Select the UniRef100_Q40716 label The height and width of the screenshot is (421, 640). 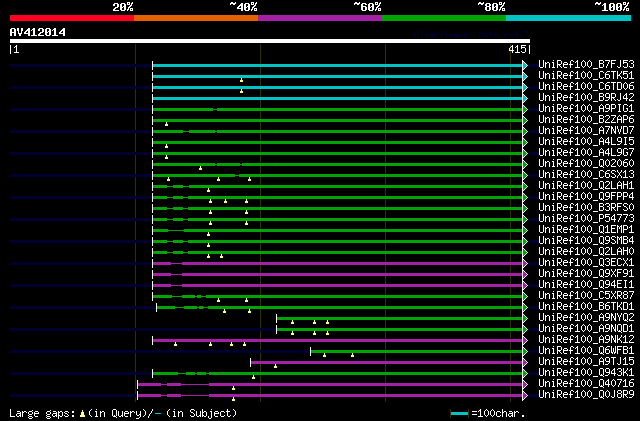(x=586, y=383)
